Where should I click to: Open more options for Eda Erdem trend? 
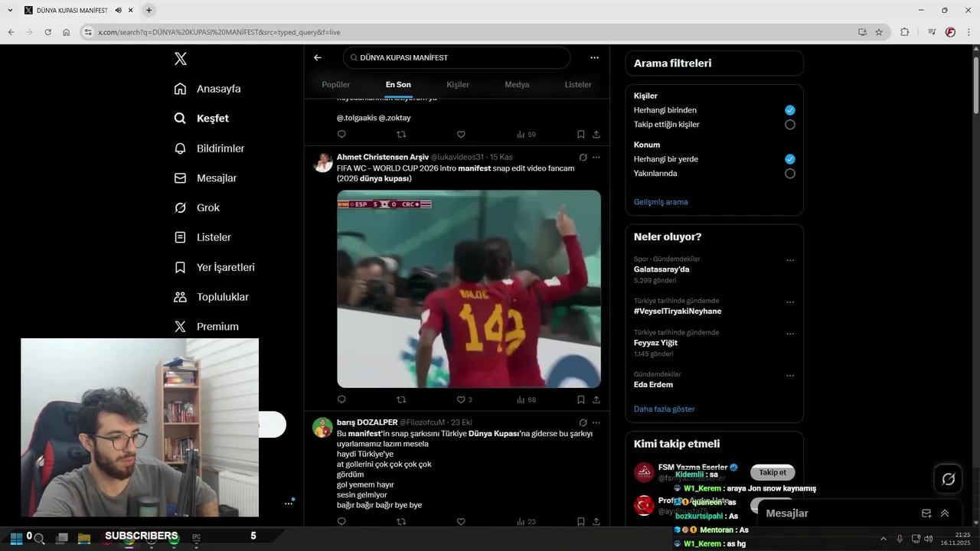click(x=790, y=376)
